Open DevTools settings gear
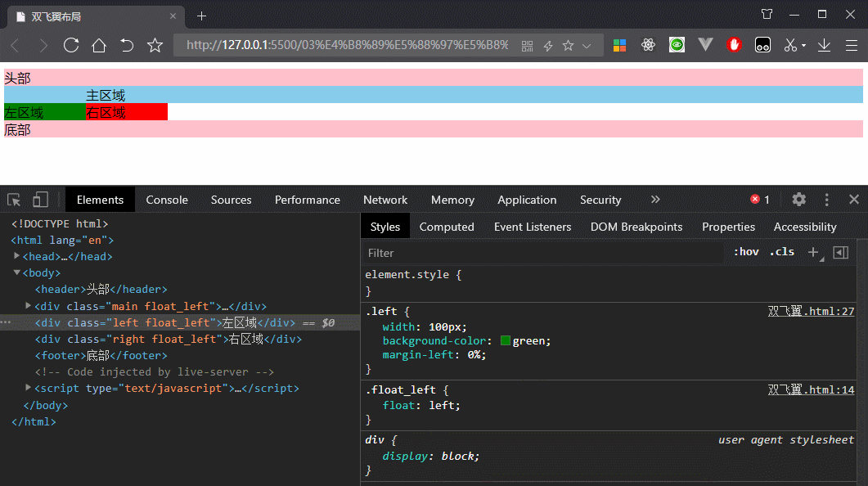 pyautogui.click(x=798, y=200)
